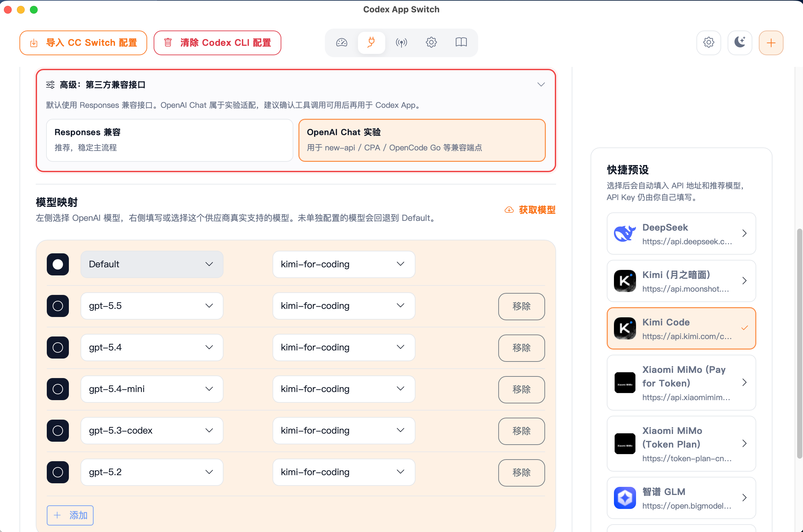Click the 快捷预设 panel heading
The width and height of the screenshot is (803, 532).
(628, 170)
